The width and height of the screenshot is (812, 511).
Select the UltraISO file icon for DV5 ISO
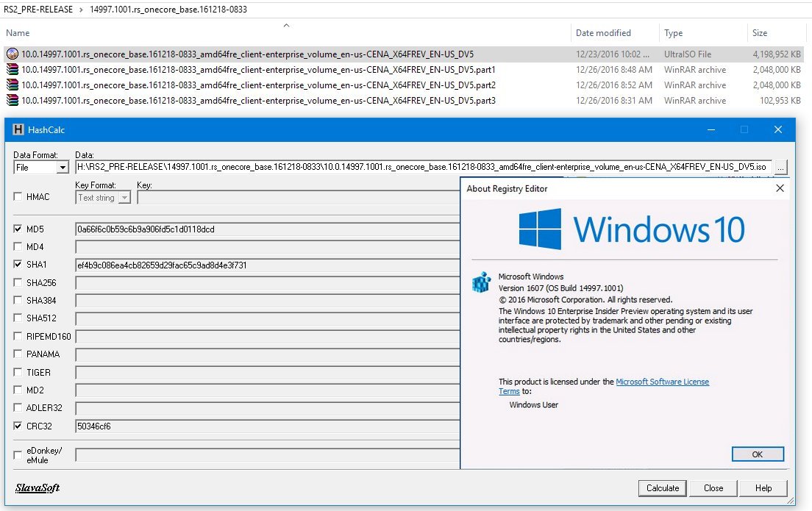click(x=13, y=54)
